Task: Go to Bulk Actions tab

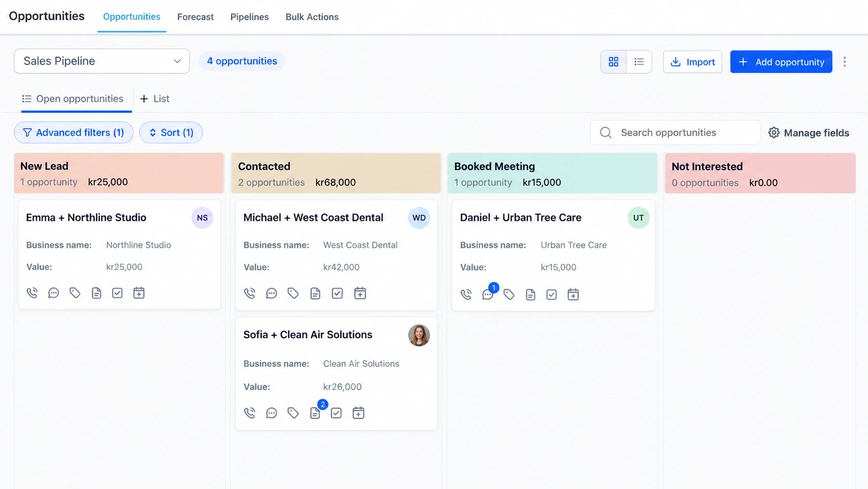Action: point(312,17)
